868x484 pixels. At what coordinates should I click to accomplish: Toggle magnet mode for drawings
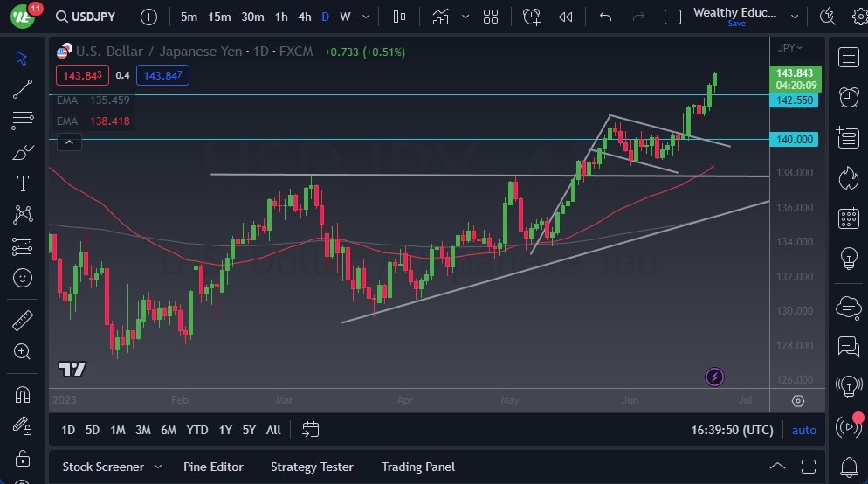point(23,394)
